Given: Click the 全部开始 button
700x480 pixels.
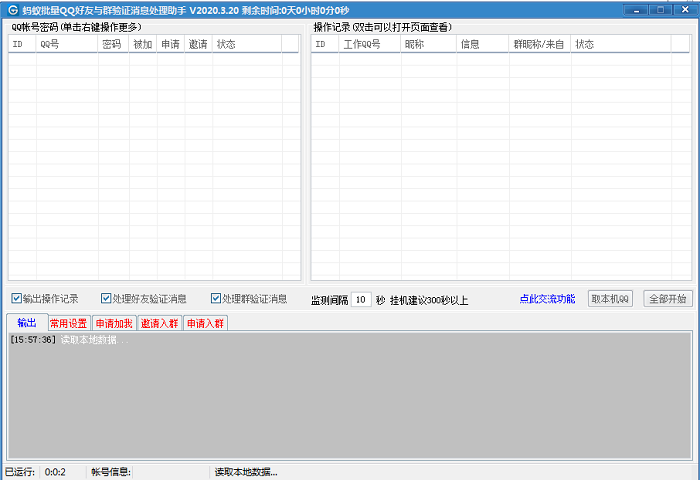Looking at the screenshot, I should (668, 299).
